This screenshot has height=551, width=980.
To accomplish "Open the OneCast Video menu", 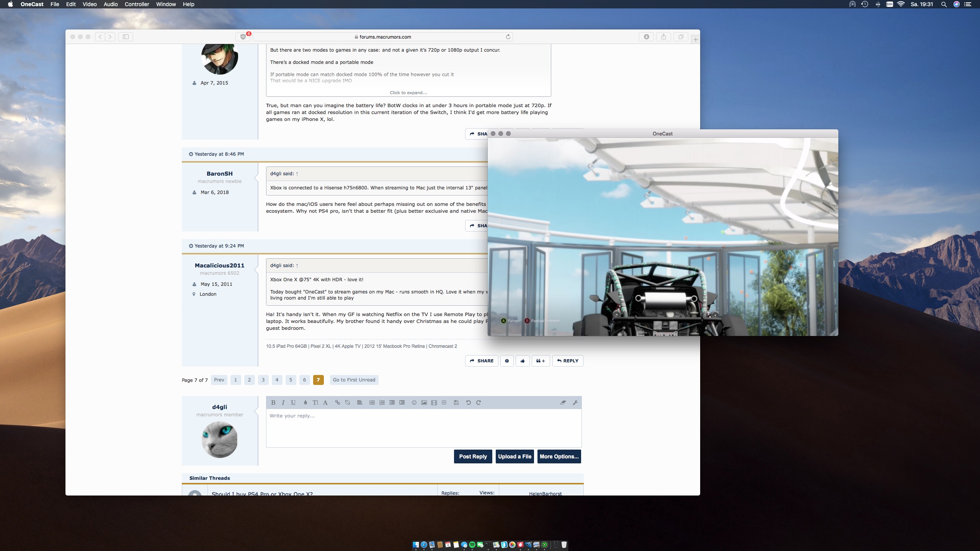I will pos(90,4).
